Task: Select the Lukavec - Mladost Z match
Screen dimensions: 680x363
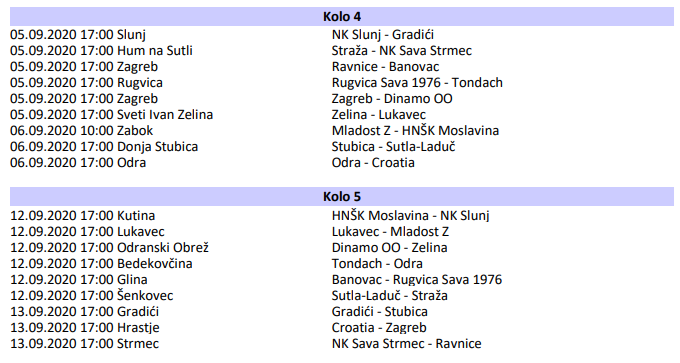Action: pyautogui.click(x=390, y=232)
